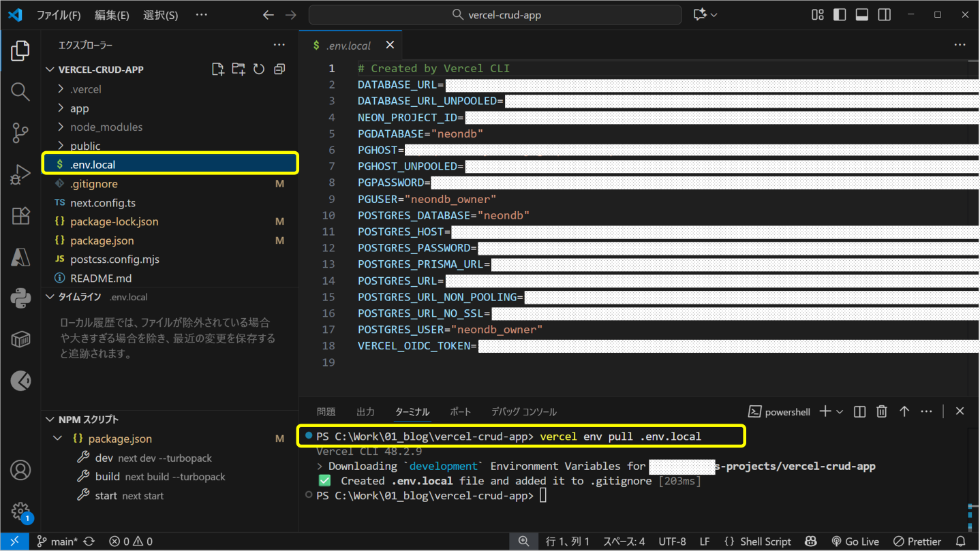Open the Extensions view in activity bar
980x551 pixels.
click(x=20, y=216)
